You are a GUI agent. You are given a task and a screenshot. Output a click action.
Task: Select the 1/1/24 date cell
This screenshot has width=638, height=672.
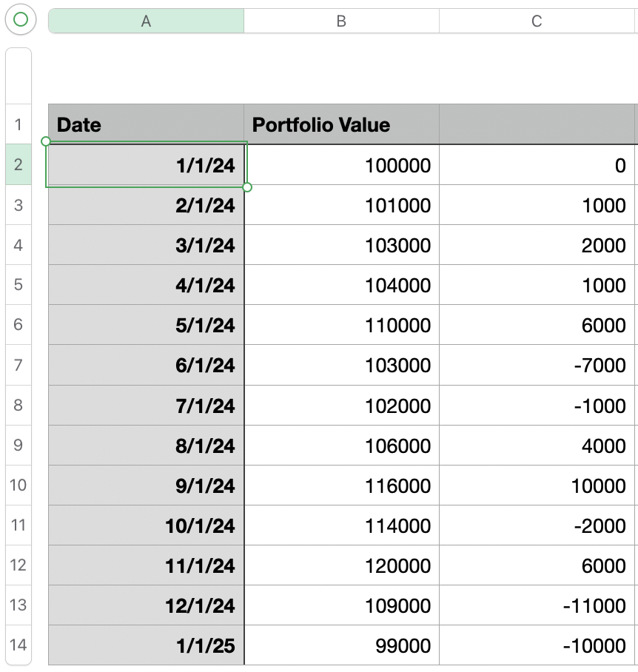coord(146,165)
